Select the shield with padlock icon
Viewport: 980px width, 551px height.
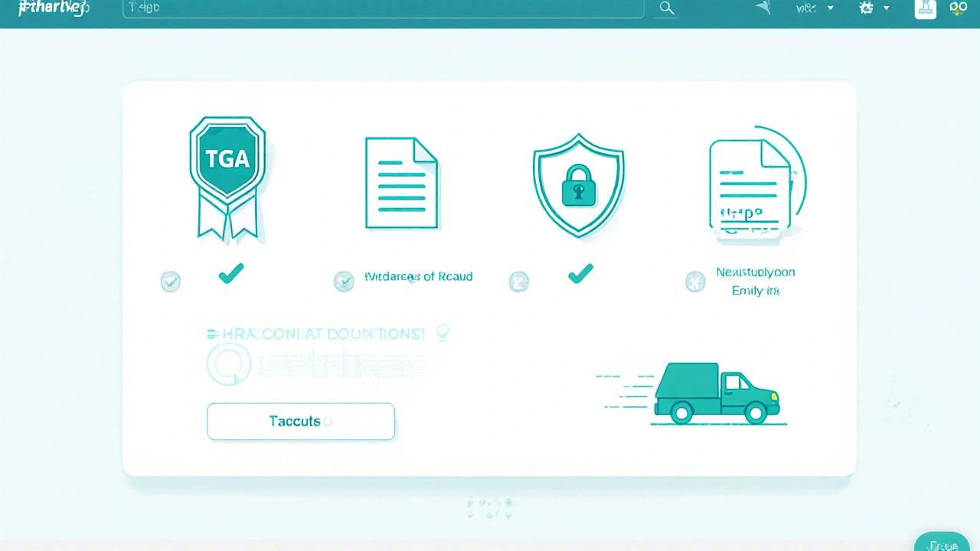tap(578, 184)
